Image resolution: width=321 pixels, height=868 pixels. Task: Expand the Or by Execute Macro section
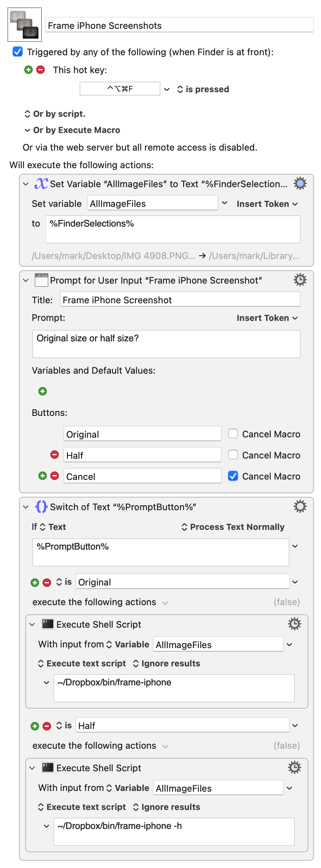click(x=27, y=130)
